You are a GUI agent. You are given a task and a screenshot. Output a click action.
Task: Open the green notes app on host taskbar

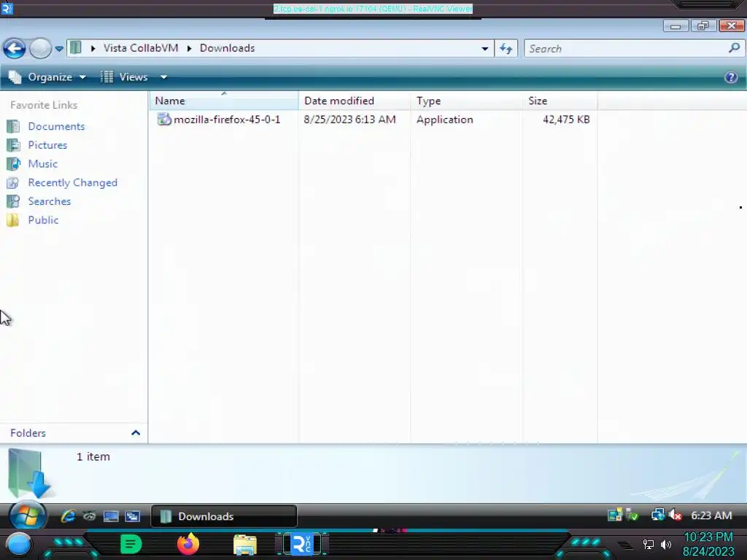coord(131,544)
